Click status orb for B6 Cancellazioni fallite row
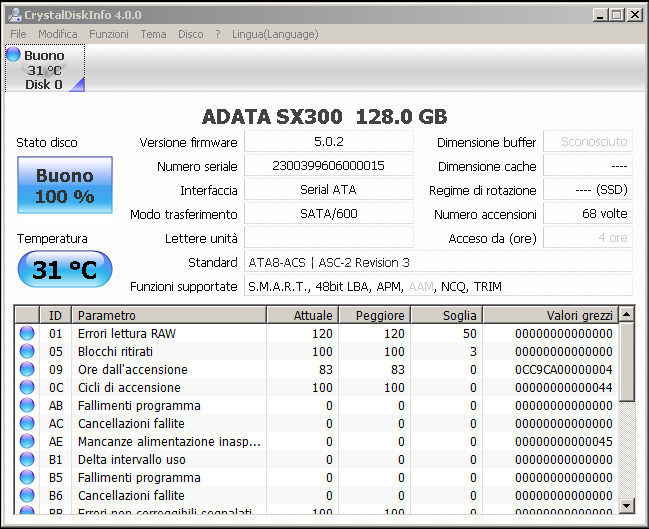 pos(27,495)
